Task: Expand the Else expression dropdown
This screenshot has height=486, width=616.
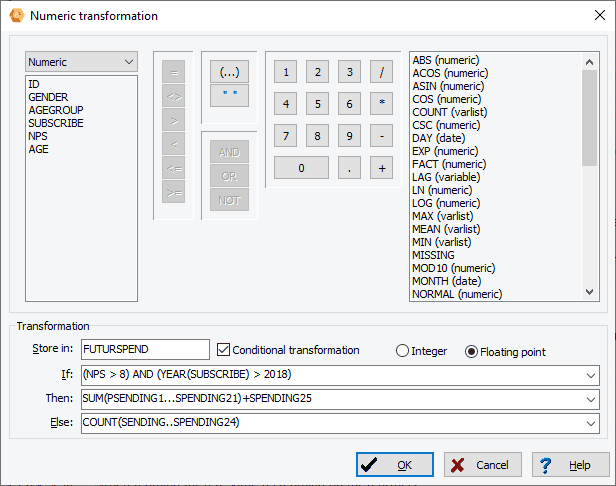Action: point(591,423)
